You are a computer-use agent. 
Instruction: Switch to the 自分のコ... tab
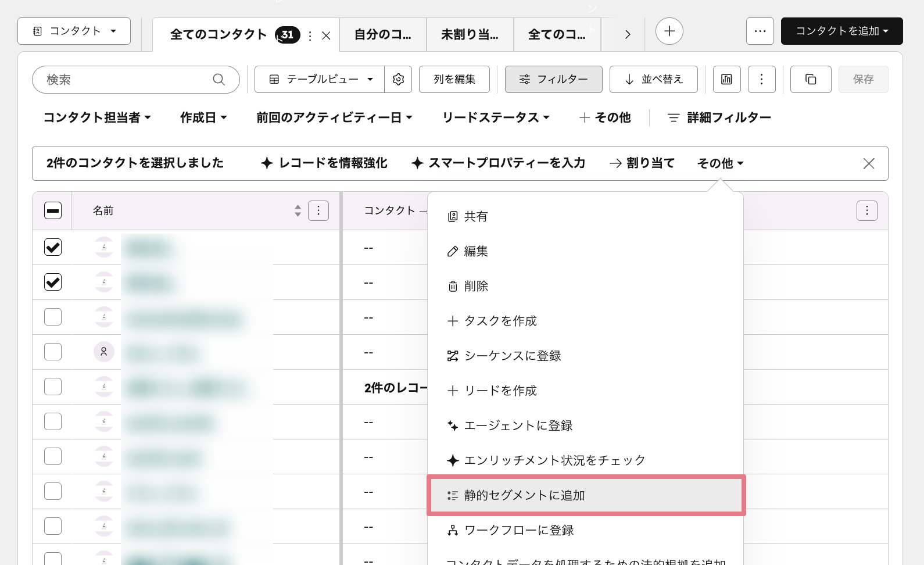382,35
